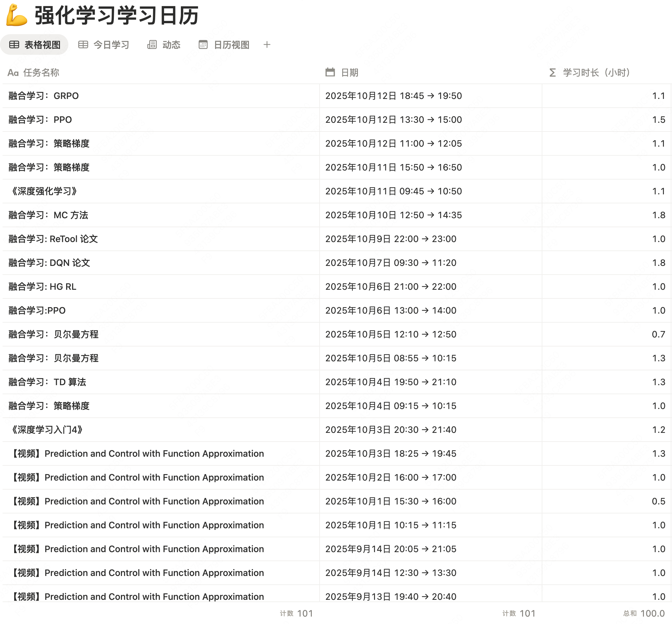Screen dimensions: 672x624
Task: Click the Aa icon in 任务名称 header
Action: click(13, 73)
